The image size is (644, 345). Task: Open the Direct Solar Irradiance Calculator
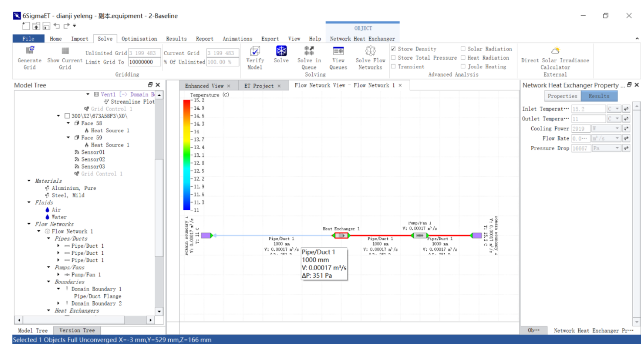[555, 51]
